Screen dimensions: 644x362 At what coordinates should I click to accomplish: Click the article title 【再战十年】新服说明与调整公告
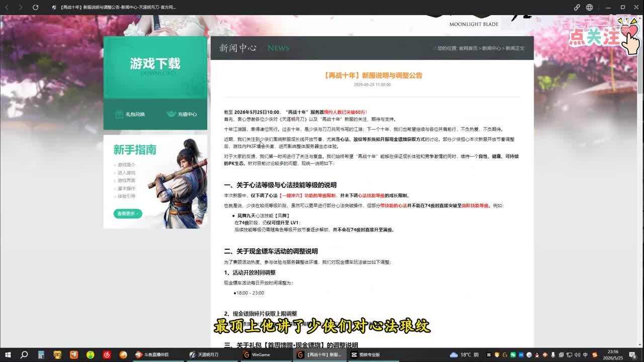click(x=372, y=75)
